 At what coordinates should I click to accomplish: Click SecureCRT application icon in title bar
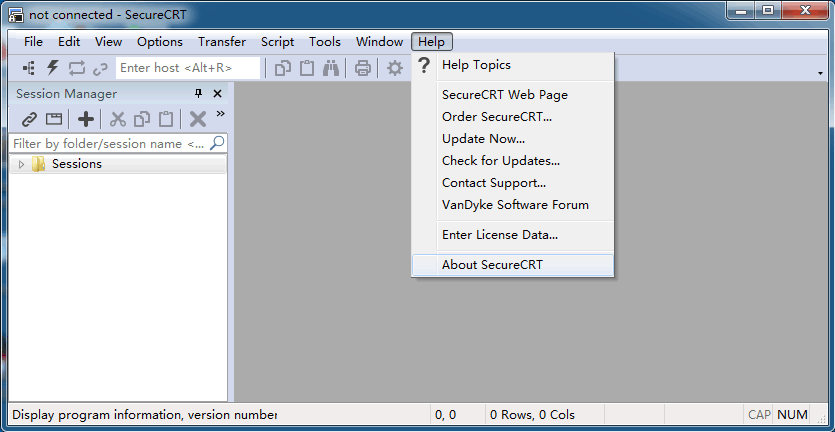pos(15,14)
